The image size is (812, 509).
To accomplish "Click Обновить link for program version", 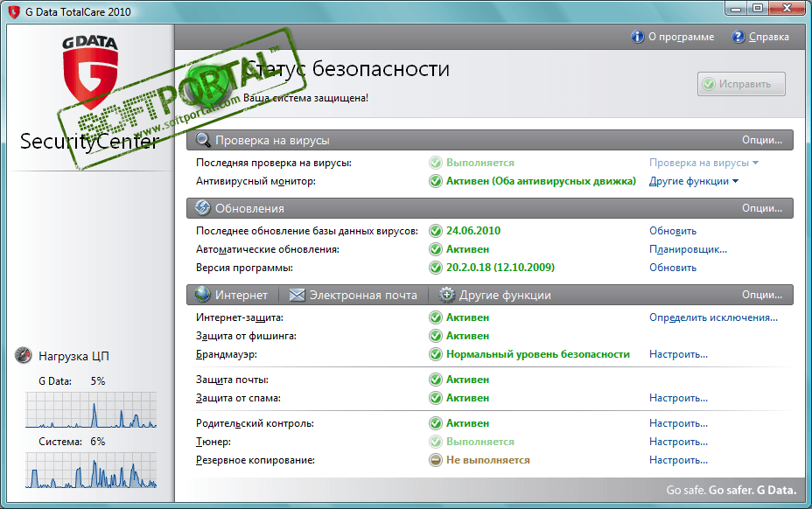I will pos(673,268).
